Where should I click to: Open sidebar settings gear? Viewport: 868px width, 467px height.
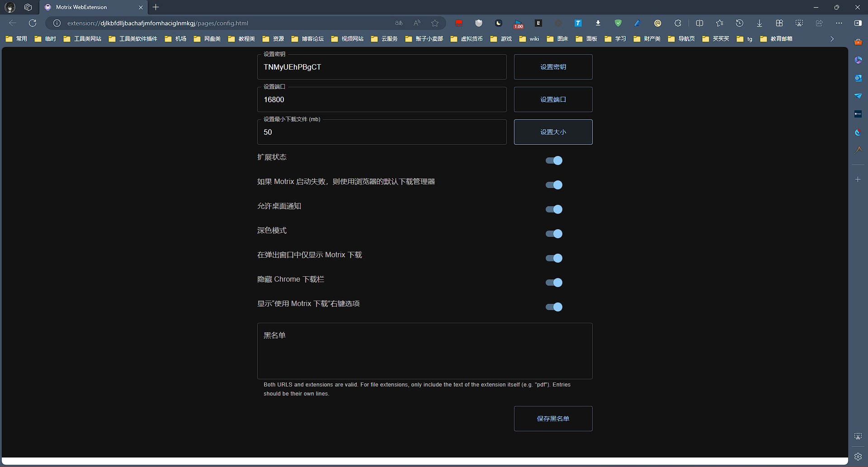[x=858, y=457]
